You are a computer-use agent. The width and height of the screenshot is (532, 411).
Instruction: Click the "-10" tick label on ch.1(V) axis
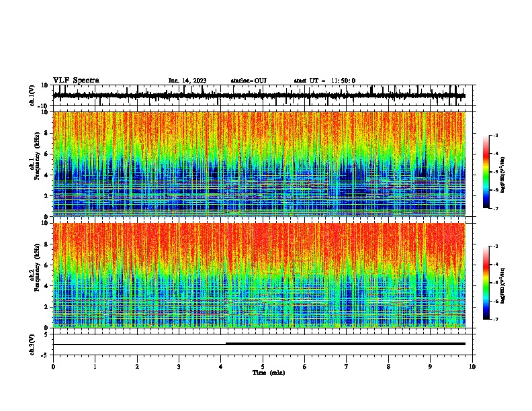pyautogui.click(x=43, y=106)
